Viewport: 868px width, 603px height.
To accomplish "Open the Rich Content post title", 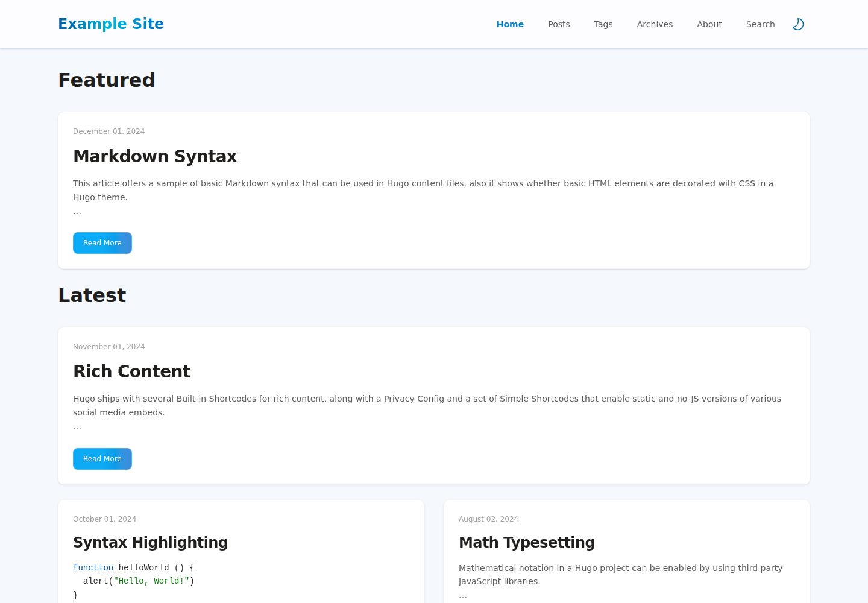I will 131,371.
